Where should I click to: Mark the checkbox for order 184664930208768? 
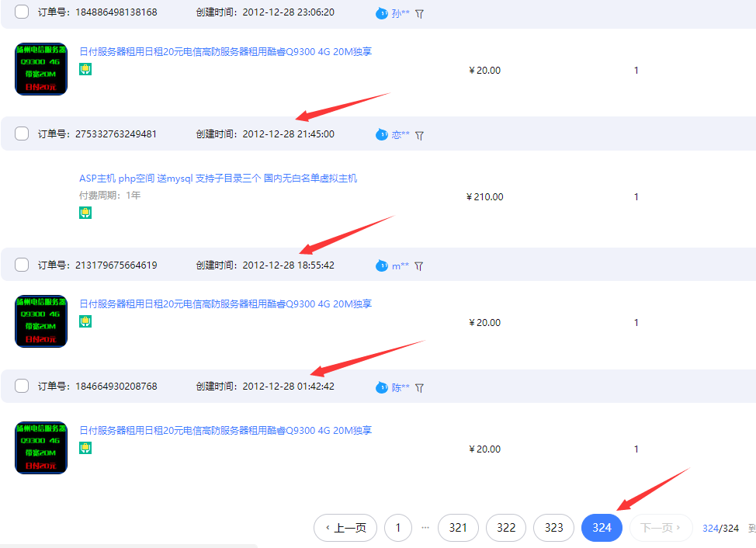(x=22, y=386)
